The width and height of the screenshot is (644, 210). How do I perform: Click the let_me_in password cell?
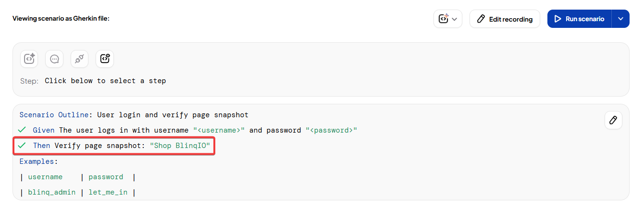(x=108, y=192)
